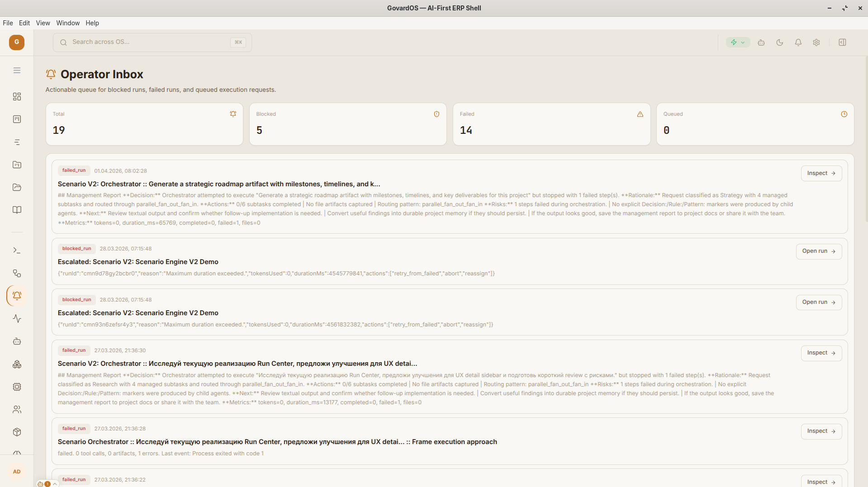Screen dimensions: 868x487
Task: Open the Help menu
Action: [x=92, y=23]
